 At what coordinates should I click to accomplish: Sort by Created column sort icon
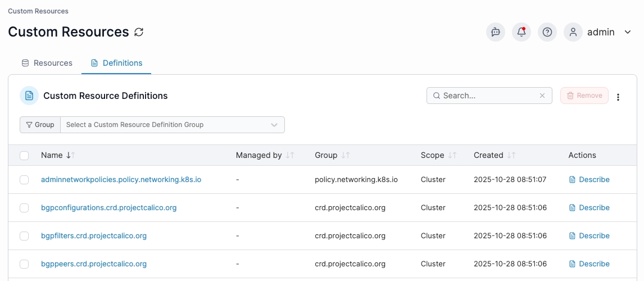511,155
